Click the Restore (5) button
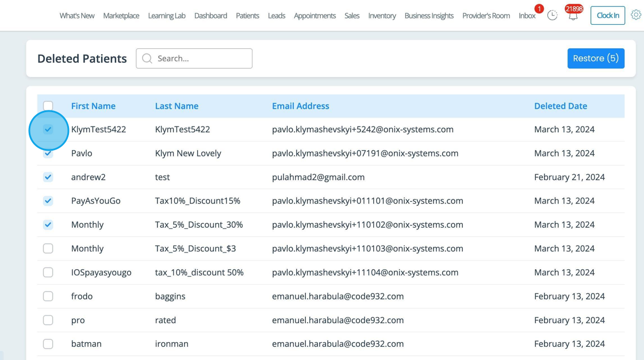The image size is (644, 360). 596,58
